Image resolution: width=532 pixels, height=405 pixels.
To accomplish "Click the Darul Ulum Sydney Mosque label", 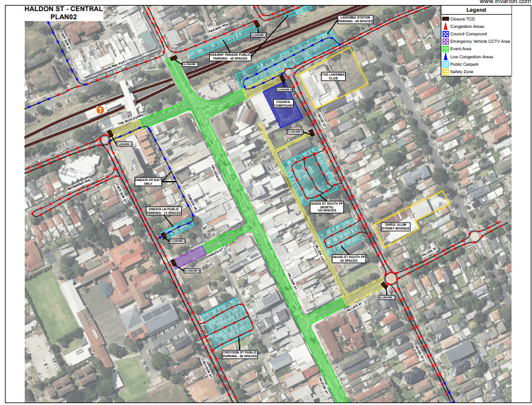I will [x=397, y=226].
